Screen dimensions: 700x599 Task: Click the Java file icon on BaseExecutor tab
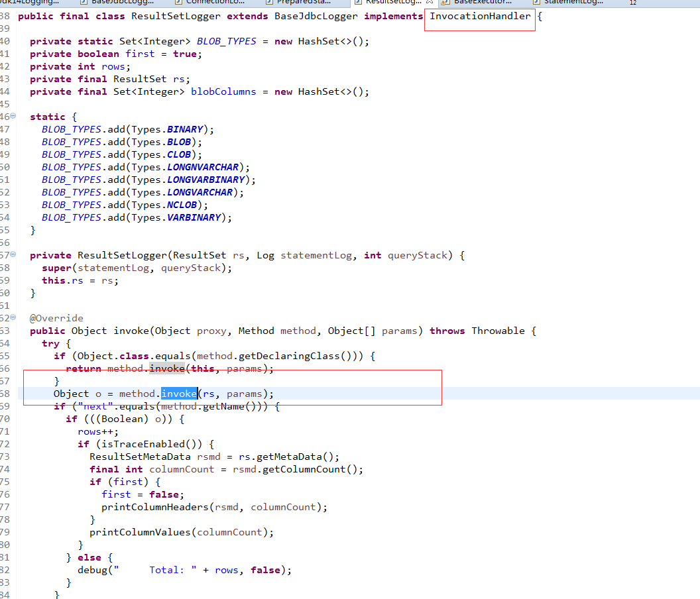click(x=443, y=3)
